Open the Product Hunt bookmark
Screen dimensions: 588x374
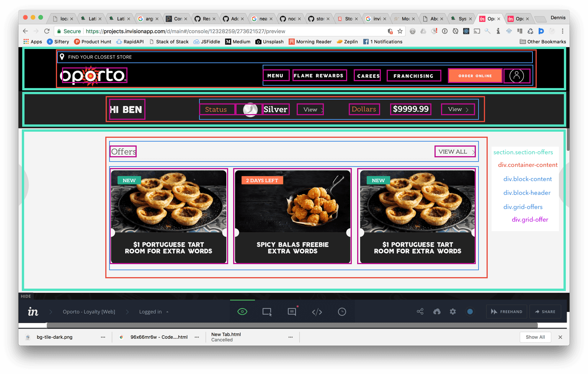tap(92, 42)
